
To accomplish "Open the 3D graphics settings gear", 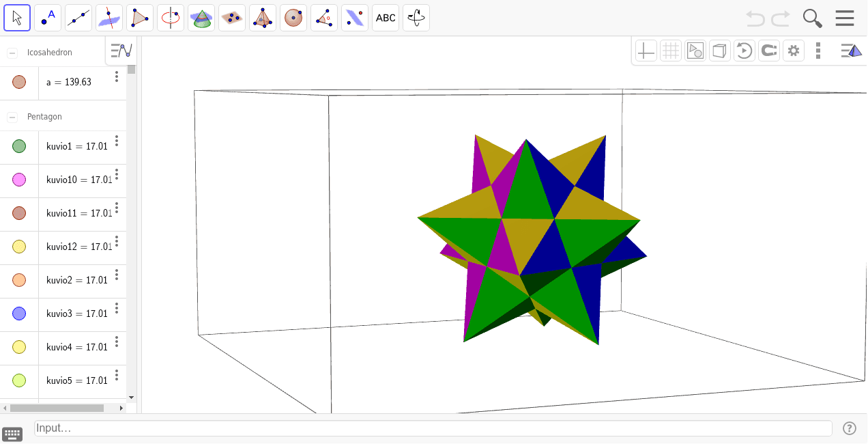I will pos(793,50).
